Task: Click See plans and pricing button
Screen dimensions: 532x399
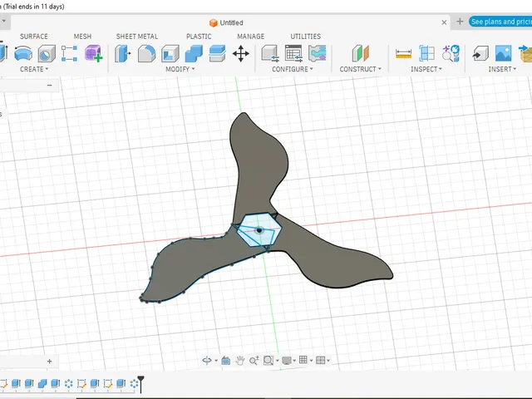Action: [500, 22]
